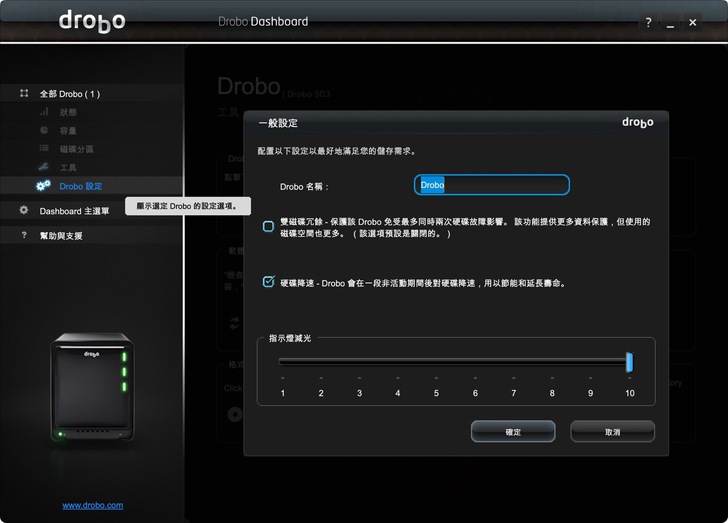Set the dimming slider to level 5
728x523 pixels.
(436, 362)
